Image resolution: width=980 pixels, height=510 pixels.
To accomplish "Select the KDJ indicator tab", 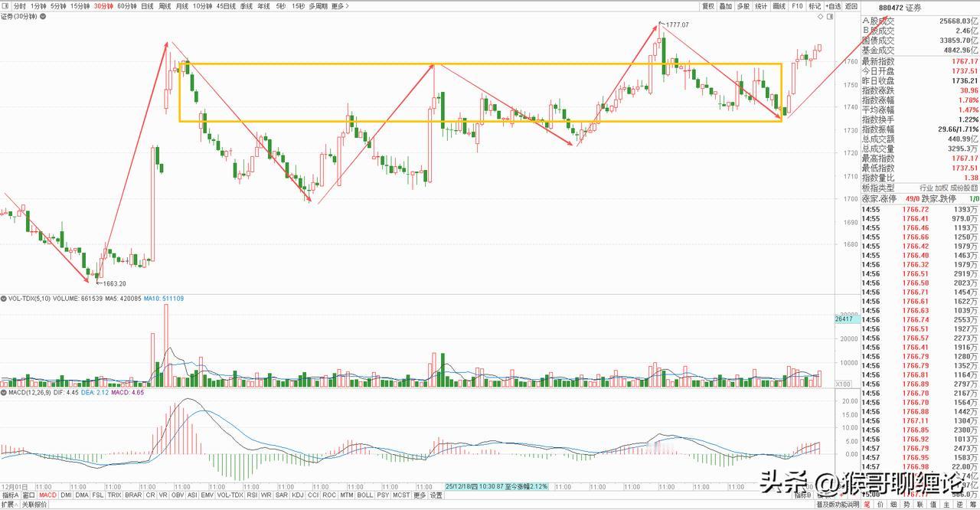I will point(298,495).
